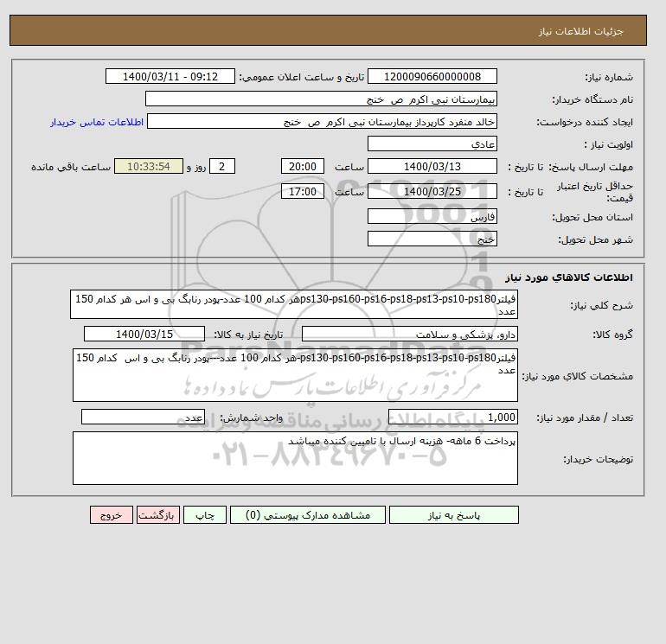Click the response deadline time 20:00
This screenshot has width=666, height=644.
303,167
